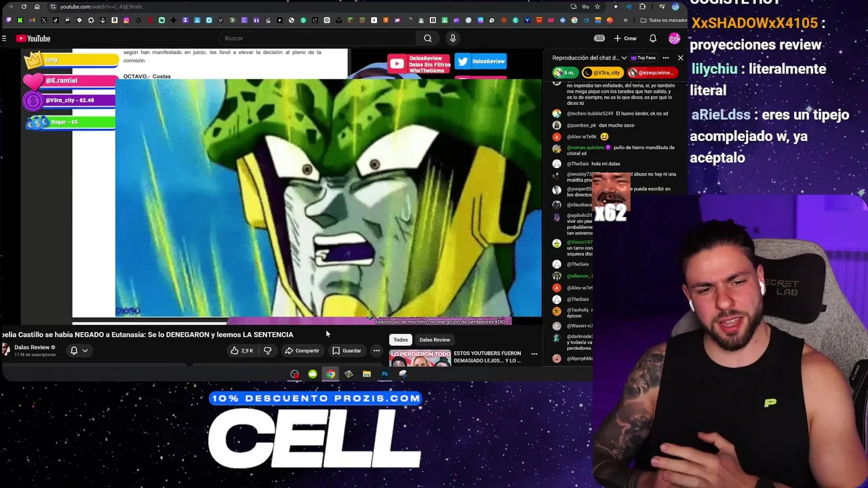Click the yellow @V3ra_city Super Chat chip
Screen dimensions: 868x488
pos(603,73)
